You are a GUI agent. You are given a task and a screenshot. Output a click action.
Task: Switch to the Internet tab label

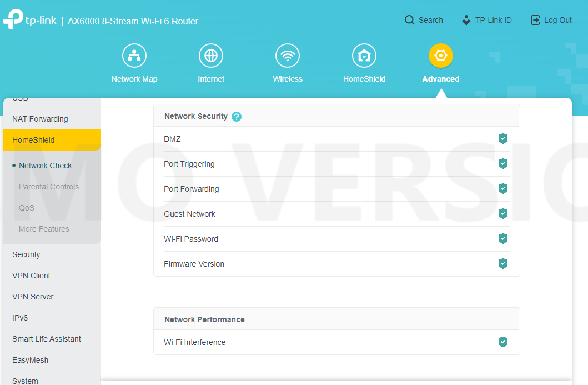(x=211, y=79)
